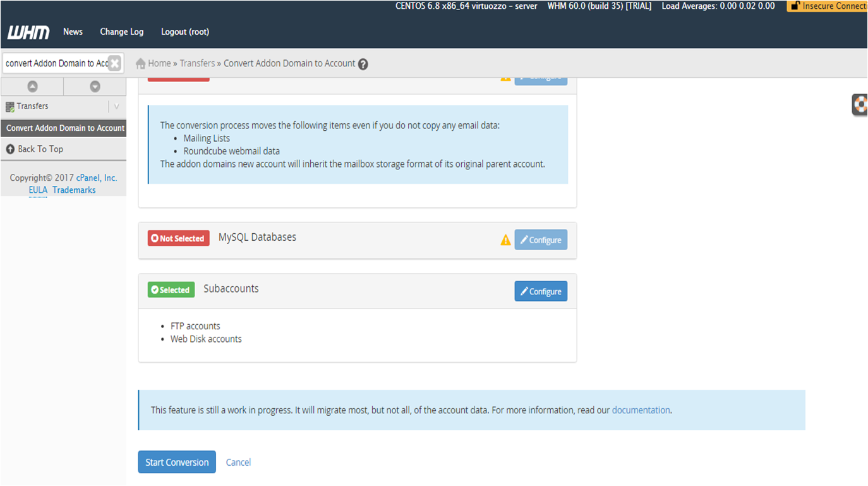Configure the Subaccounts section

pyautogui.click(x=541, y=291)
